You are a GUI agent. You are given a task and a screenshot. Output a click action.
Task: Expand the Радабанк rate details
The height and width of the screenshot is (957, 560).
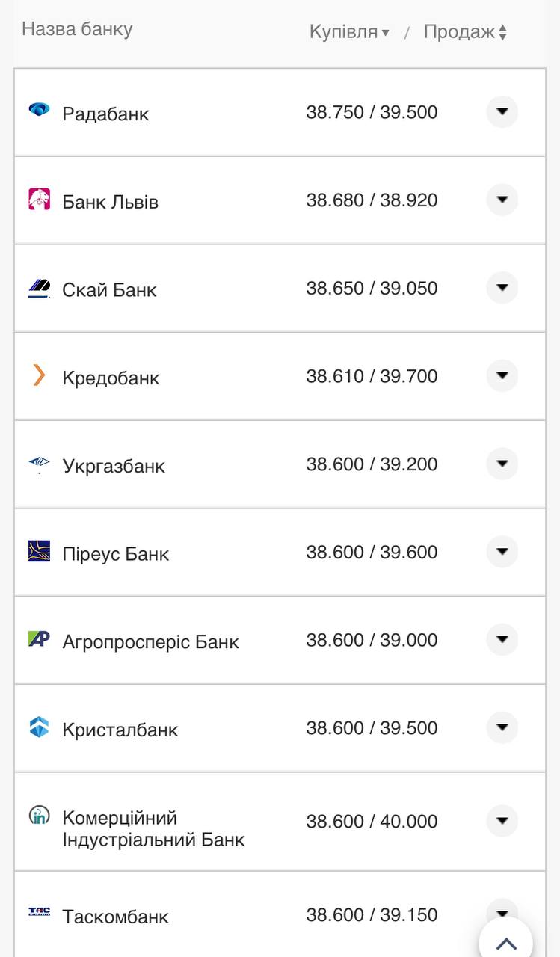(502, 112)
